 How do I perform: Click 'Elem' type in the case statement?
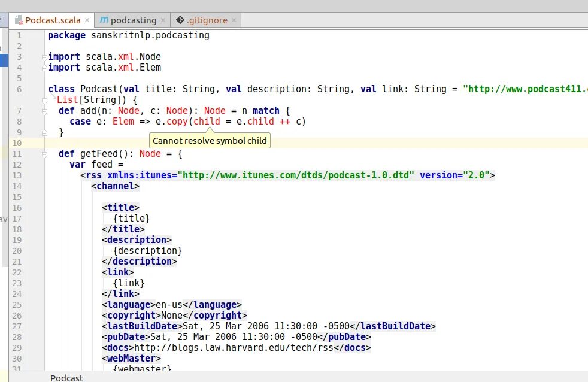point(123,122)
